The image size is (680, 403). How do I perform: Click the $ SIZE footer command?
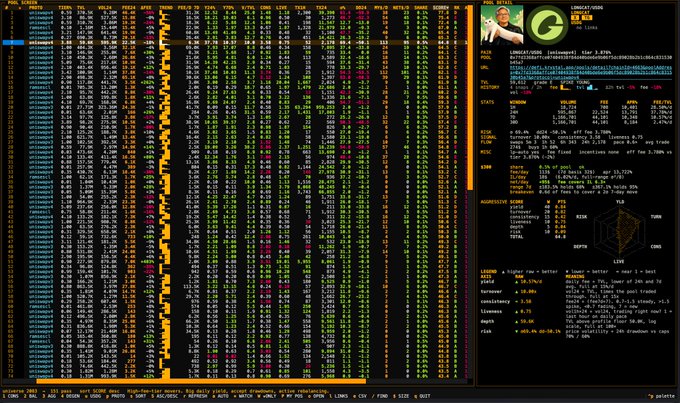[401, 396]
